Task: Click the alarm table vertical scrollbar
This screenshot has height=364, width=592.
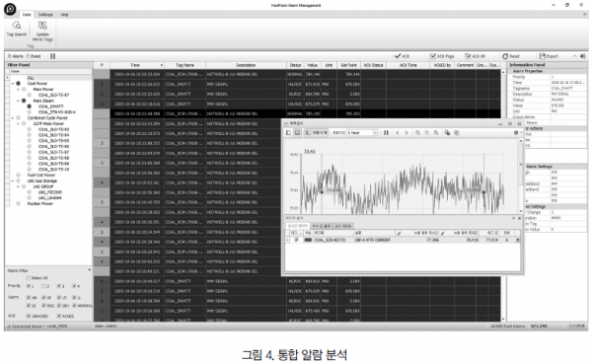Action: (x=503, y=194)
